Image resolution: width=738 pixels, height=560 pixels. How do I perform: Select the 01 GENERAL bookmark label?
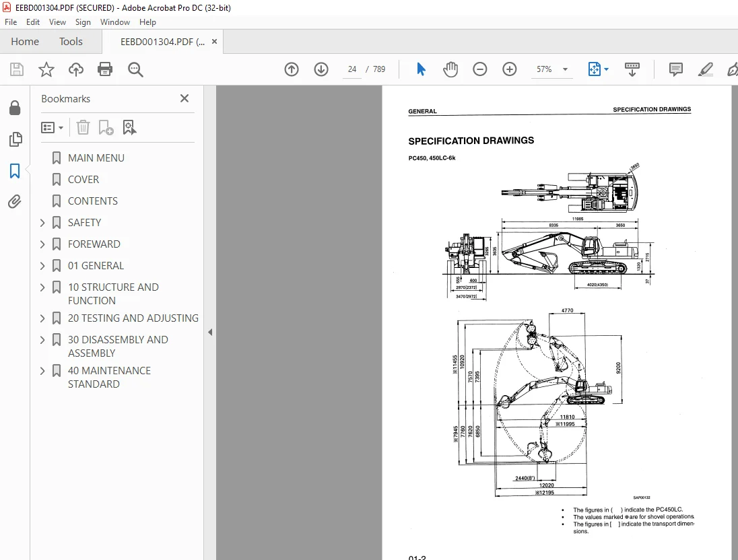click(x=96, y=266)
